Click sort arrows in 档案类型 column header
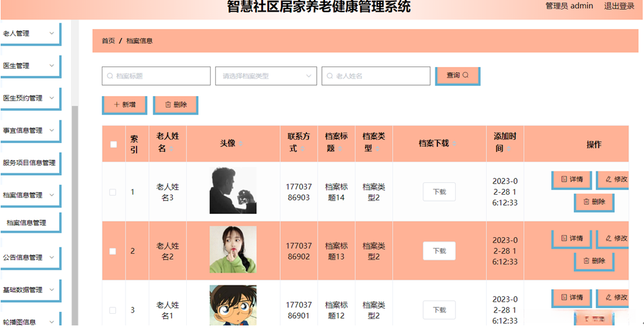 click(x=377, y=148)
